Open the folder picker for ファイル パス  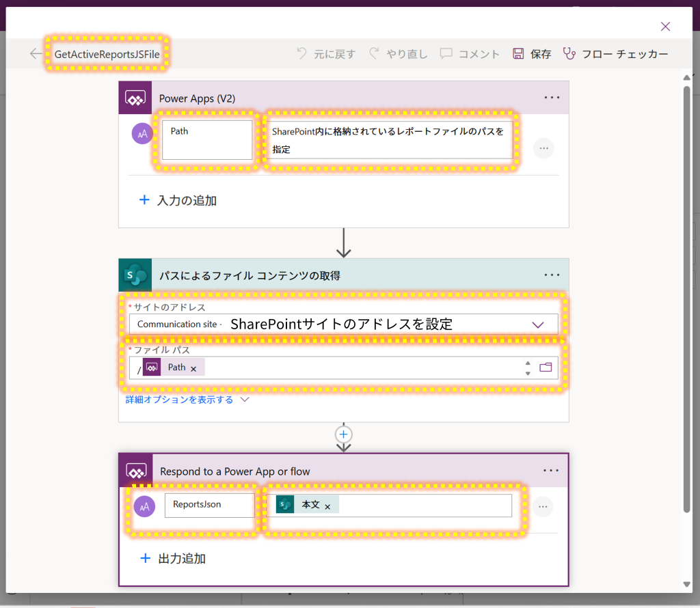point(546,368)
